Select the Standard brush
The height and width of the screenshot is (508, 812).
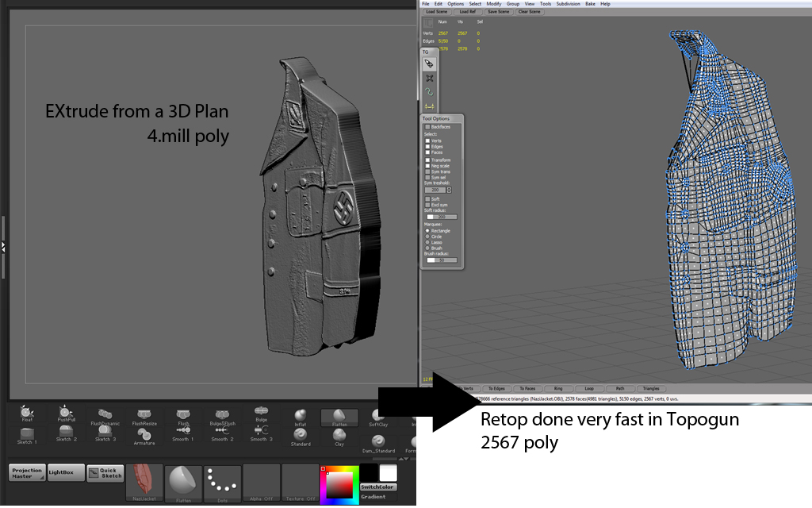301,437
